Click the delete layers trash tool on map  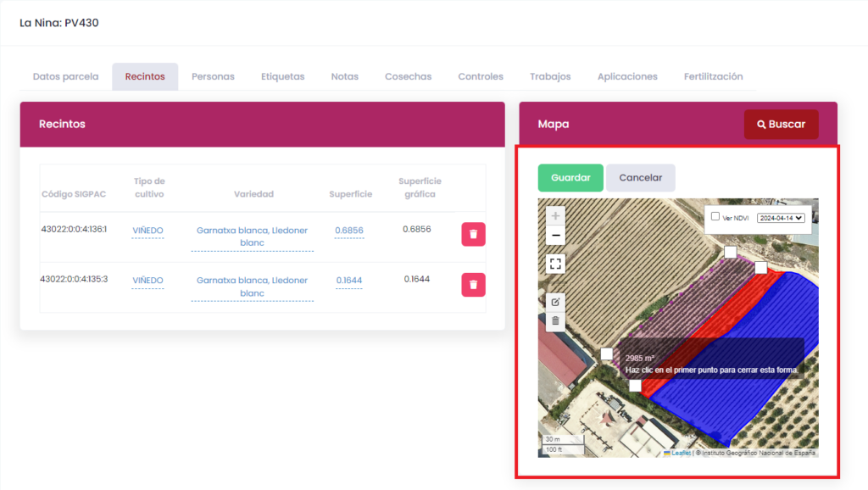(555, 320)
